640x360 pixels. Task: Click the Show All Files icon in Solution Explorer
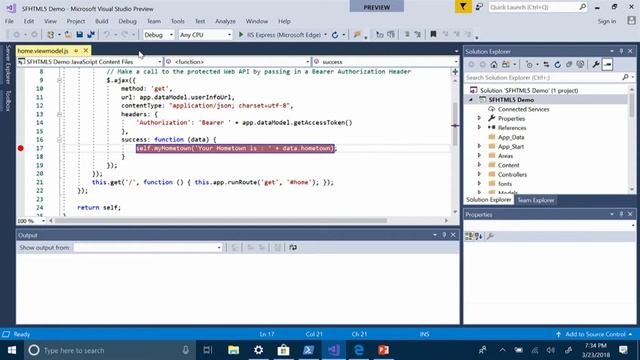pos(580,64)
